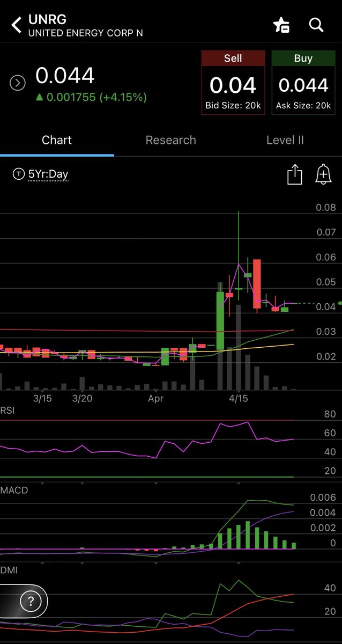Tap the UNITED ENERGY CORP N name

(86, 33)
